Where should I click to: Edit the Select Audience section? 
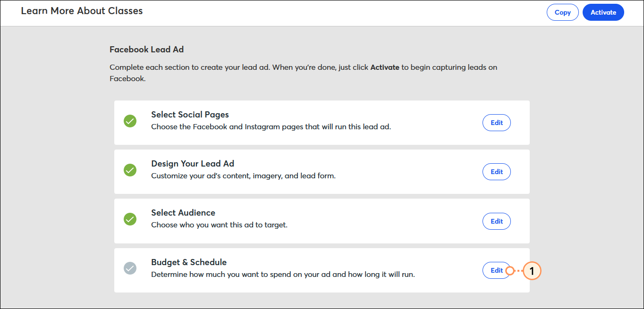coord(497,221)
